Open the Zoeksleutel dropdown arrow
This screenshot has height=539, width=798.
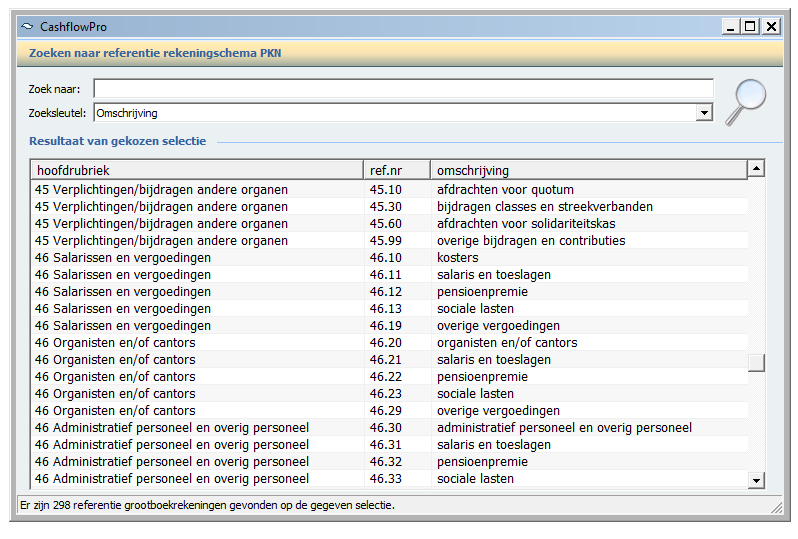click(x=704, y=113)
